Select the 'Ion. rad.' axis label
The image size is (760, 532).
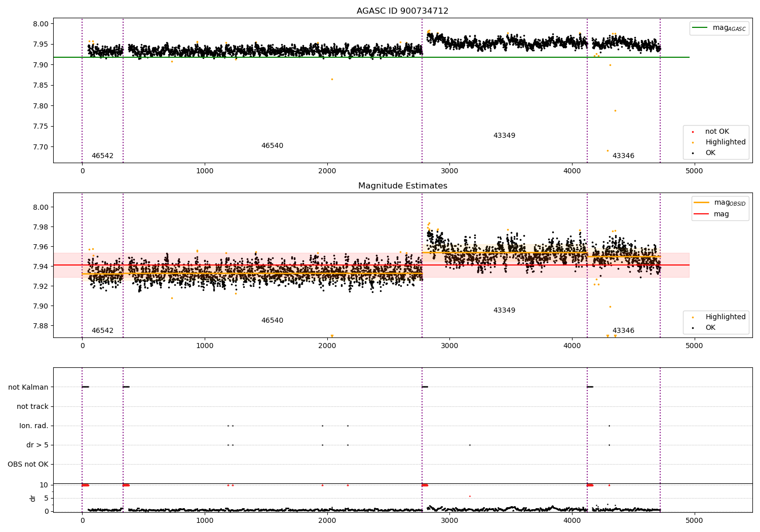coord(34,426)
